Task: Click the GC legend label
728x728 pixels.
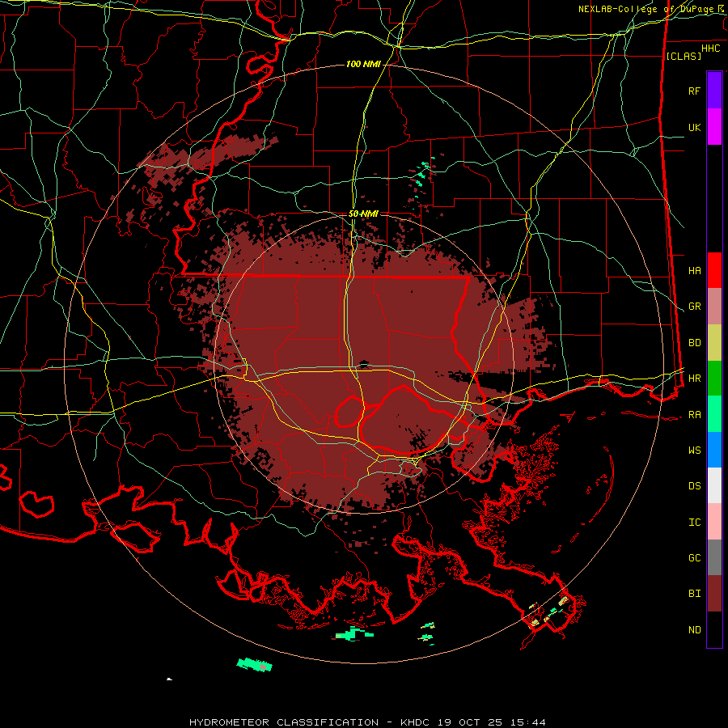Action: click(695, 558)
